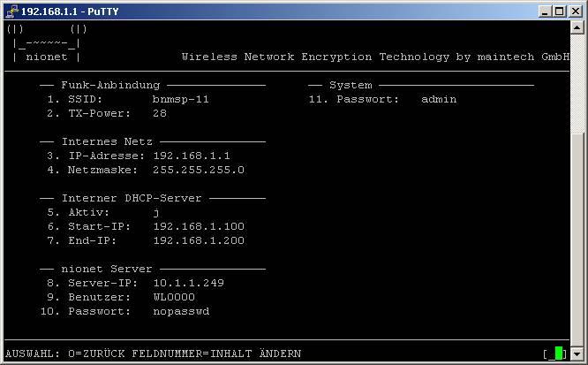Click the System Passwort value admin
Image resolution: width=588 pixels, height=365 pixels.
point(439,100)
